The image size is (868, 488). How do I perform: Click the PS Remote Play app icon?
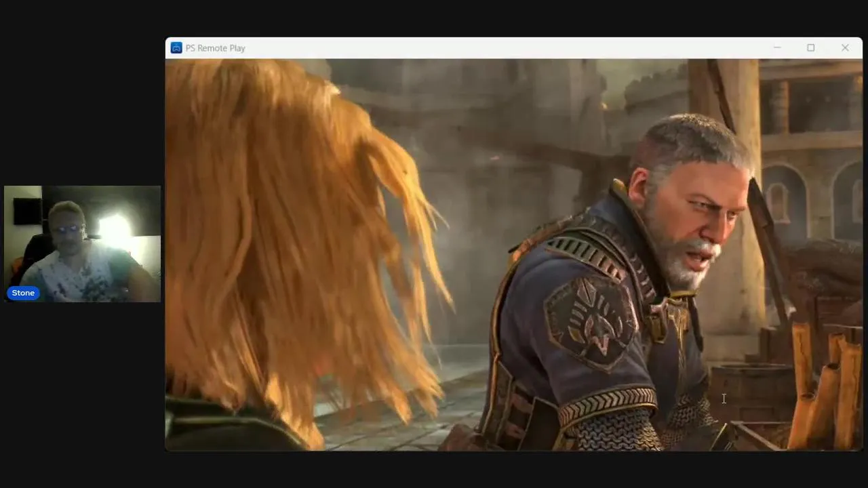pos(176,48)
